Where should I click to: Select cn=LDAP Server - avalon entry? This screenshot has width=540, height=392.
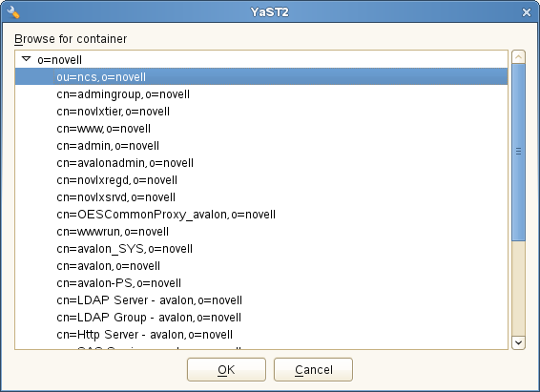[x=149, y=300]
